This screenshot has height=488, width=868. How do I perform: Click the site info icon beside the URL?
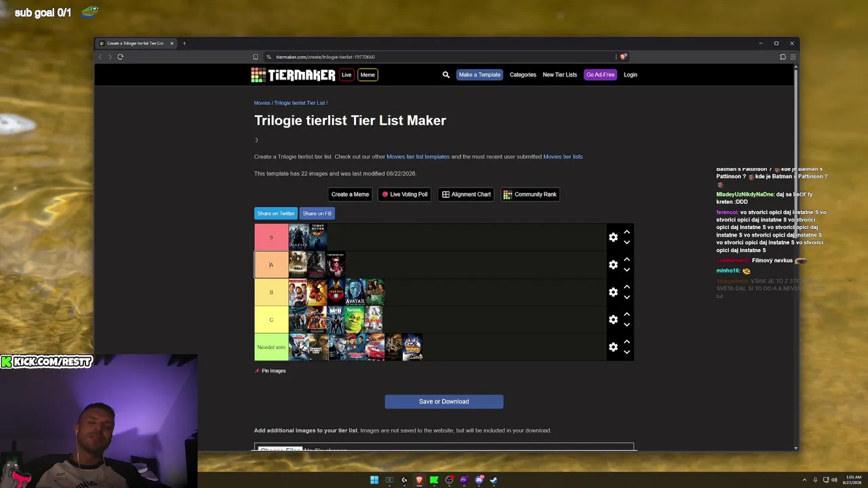point(269,57)
